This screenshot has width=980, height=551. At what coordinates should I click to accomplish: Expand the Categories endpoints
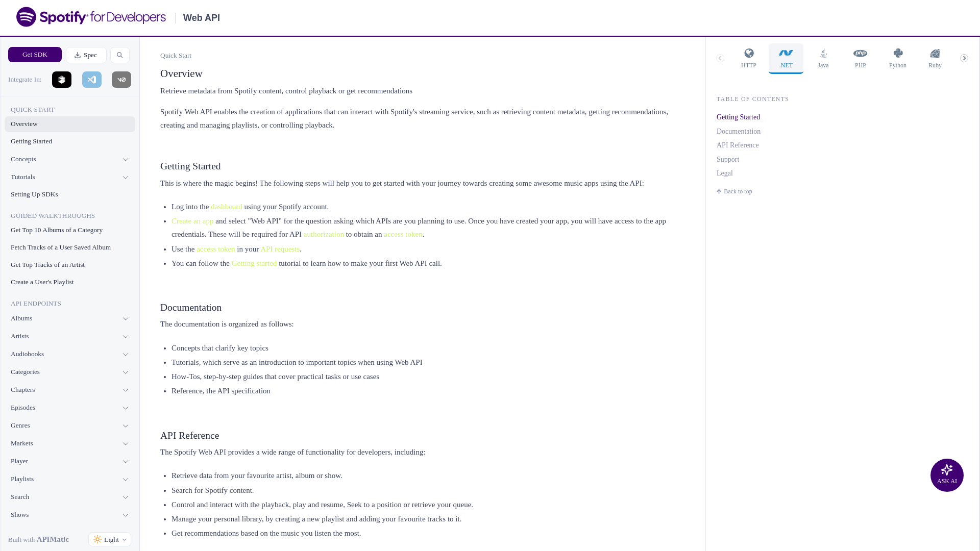tap(70, 372)
